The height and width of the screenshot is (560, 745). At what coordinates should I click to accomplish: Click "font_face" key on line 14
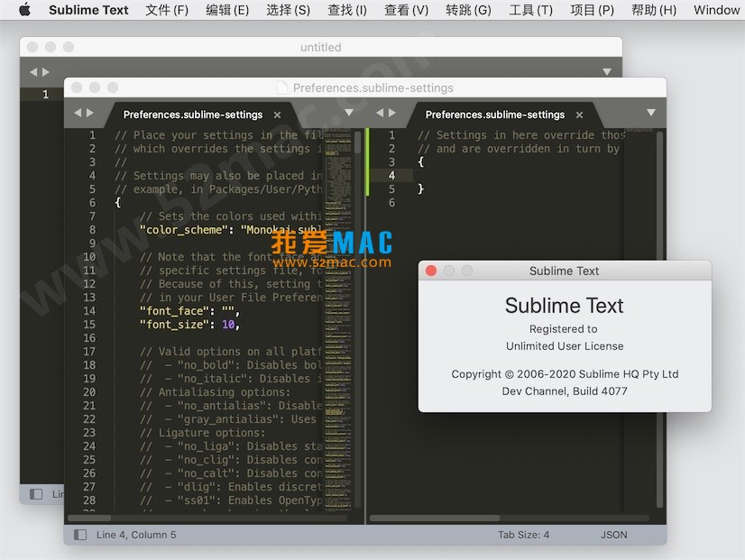pos(174,311)
